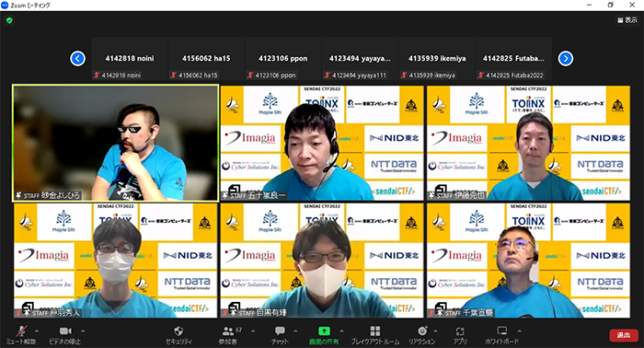Open video options arrow beside ビデオの停止
The image size is (644, 348).
pyautogui.click(x=83, y=331)
